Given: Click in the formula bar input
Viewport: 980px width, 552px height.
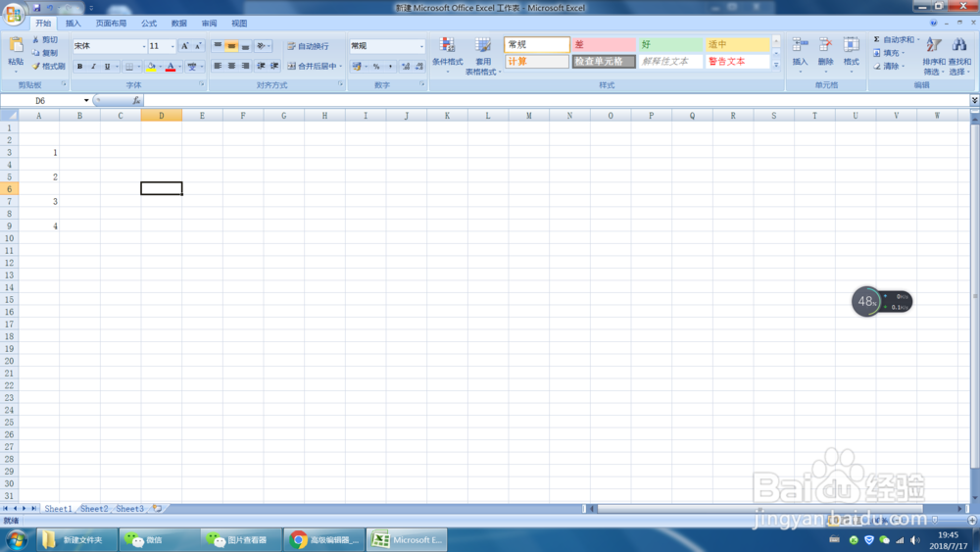Looking at the screenshot, I should [x=557, y=100].
